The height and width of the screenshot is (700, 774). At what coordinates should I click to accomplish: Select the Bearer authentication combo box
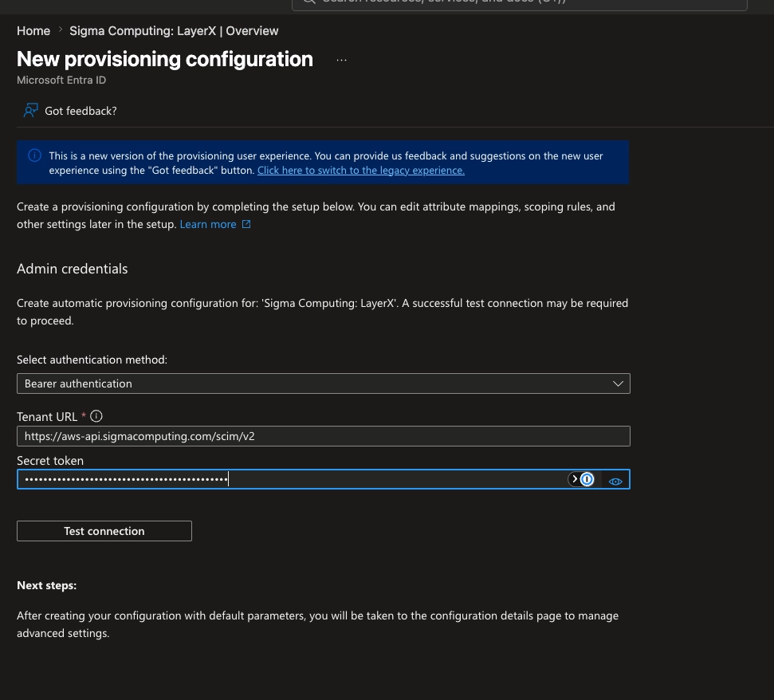click(x=324, y=383)
